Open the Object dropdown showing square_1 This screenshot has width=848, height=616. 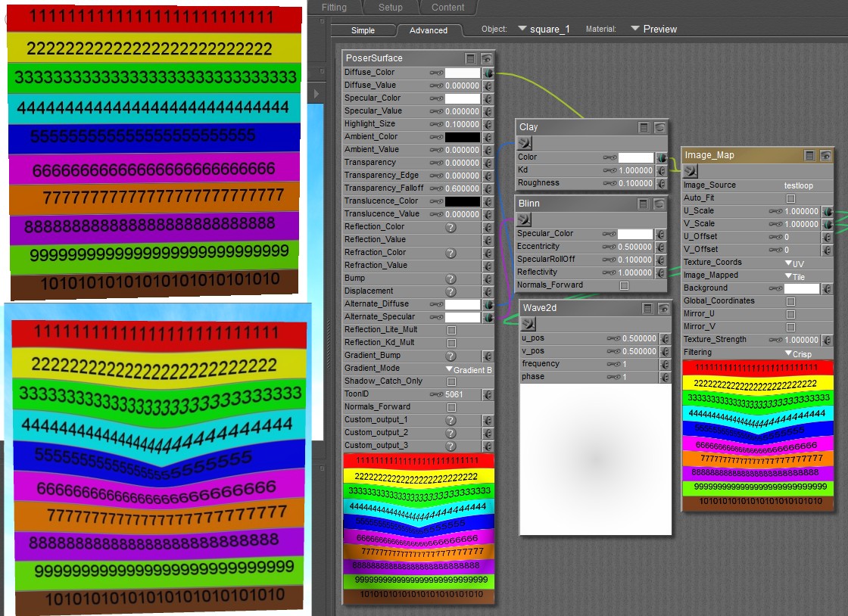pyautogui.click(x=544, y=29)
